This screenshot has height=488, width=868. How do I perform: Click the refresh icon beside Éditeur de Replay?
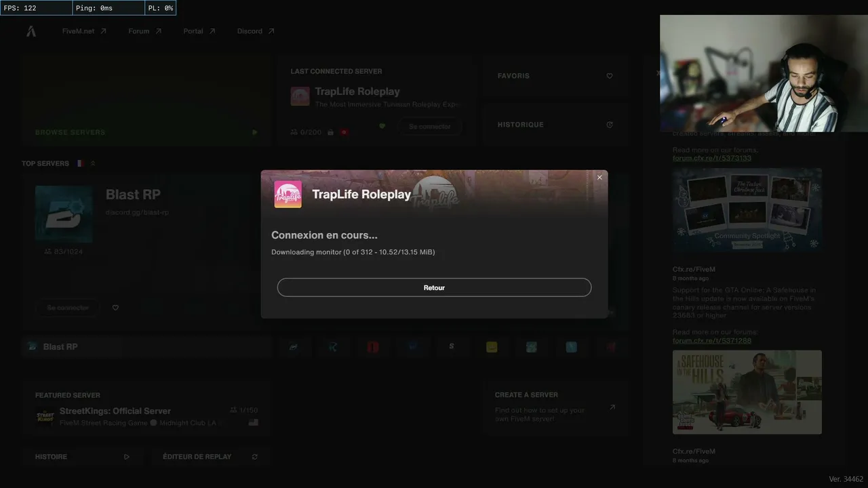255,457
